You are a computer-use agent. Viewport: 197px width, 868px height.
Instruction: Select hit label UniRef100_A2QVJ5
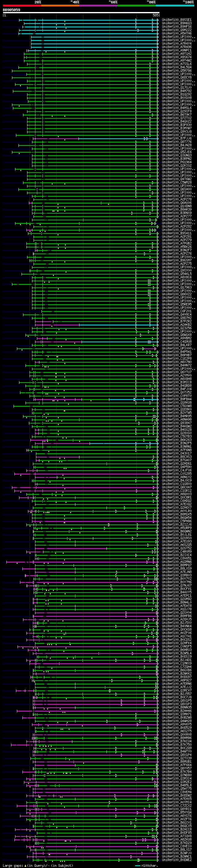coord(177,619)
